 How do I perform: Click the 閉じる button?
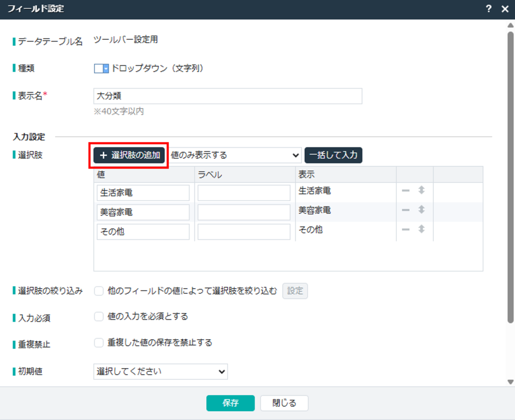pyautogui.click(x=284, y=403)
